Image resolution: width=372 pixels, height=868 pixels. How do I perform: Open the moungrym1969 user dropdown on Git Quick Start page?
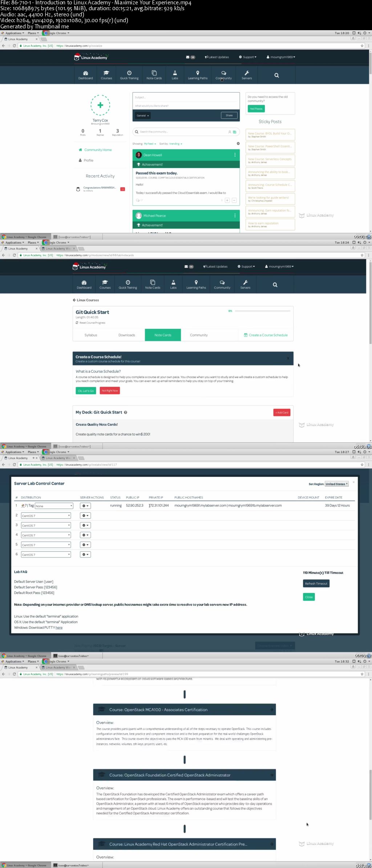pyautogui.click(x=280, y=267)
